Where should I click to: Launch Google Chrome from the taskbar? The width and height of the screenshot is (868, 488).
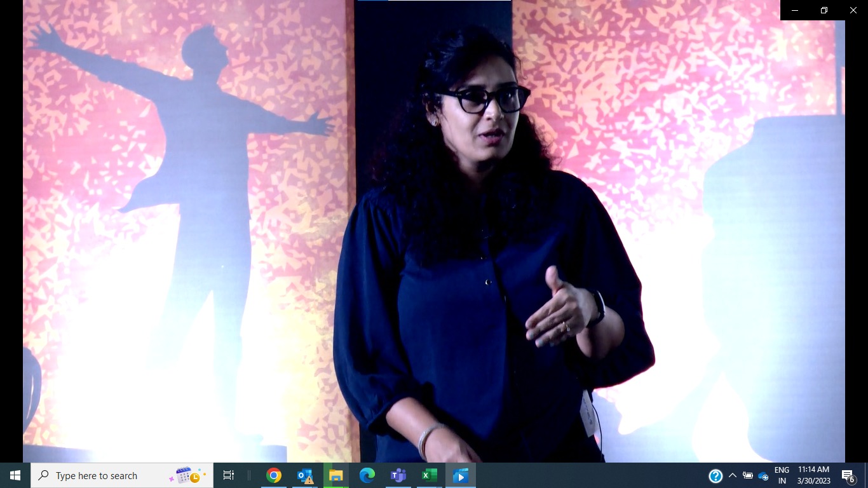pyautogui.click(x=274, y=475)
